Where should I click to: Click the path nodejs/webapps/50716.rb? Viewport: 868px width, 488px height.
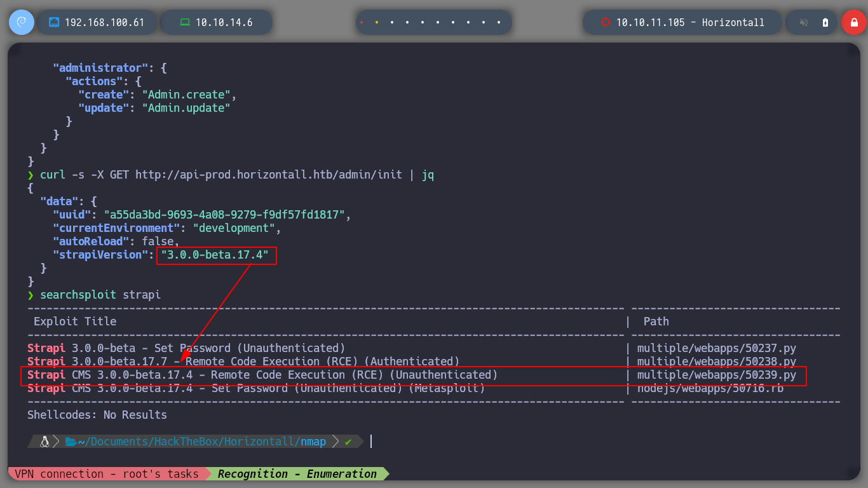click(x=710, y=388)
